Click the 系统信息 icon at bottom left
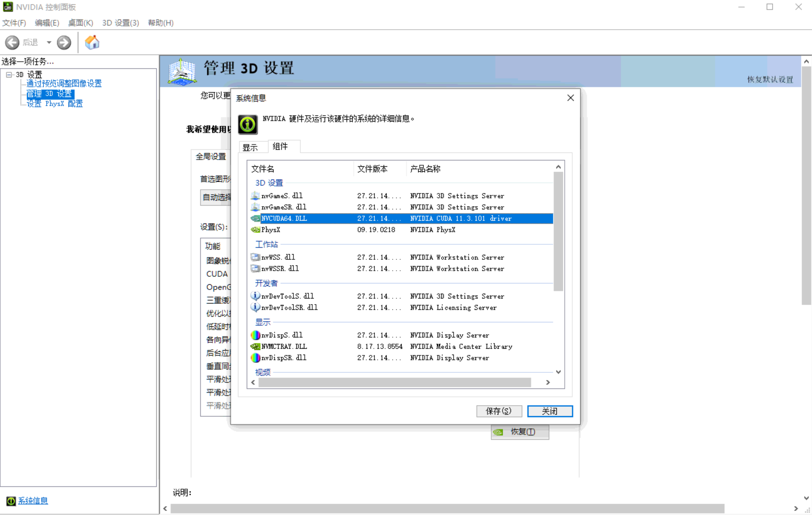Screen dimensions: 812x515 pos(11,501)
